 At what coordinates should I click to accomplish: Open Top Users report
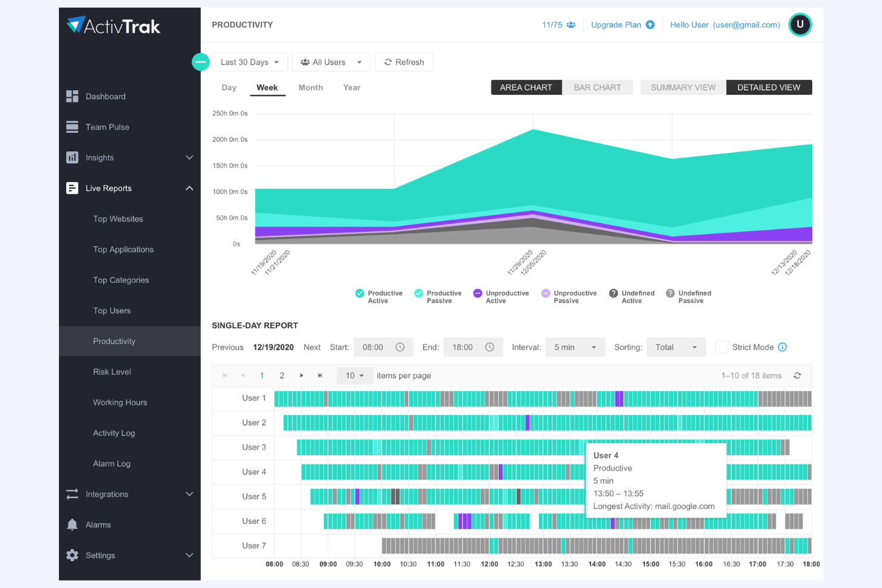112,310
